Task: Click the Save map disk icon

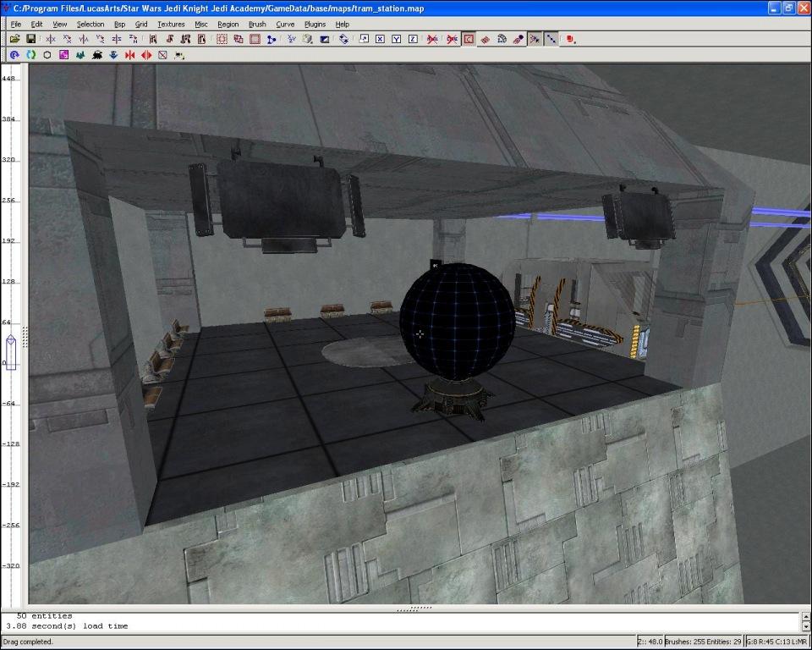Action: pos(30,39)
